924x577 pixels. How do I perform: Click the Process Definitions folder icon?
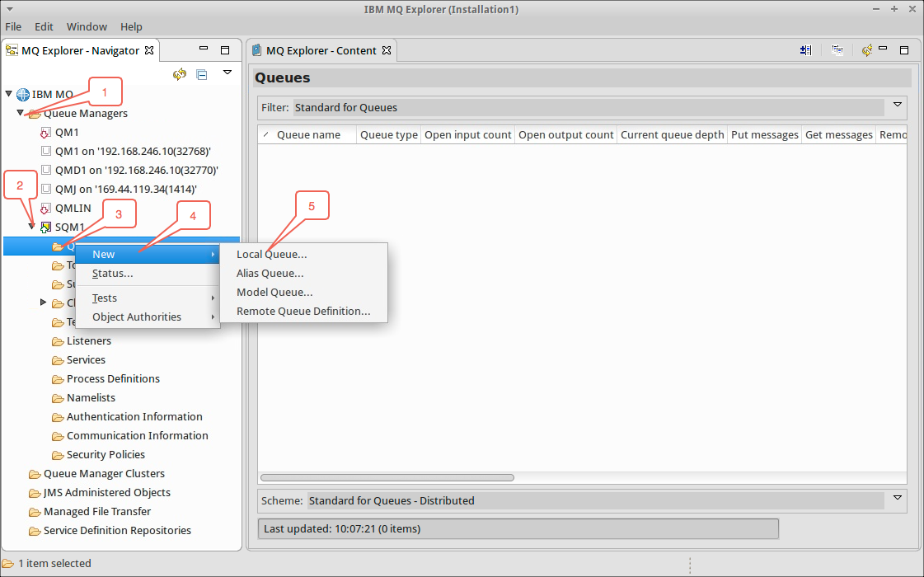[58, 379]
